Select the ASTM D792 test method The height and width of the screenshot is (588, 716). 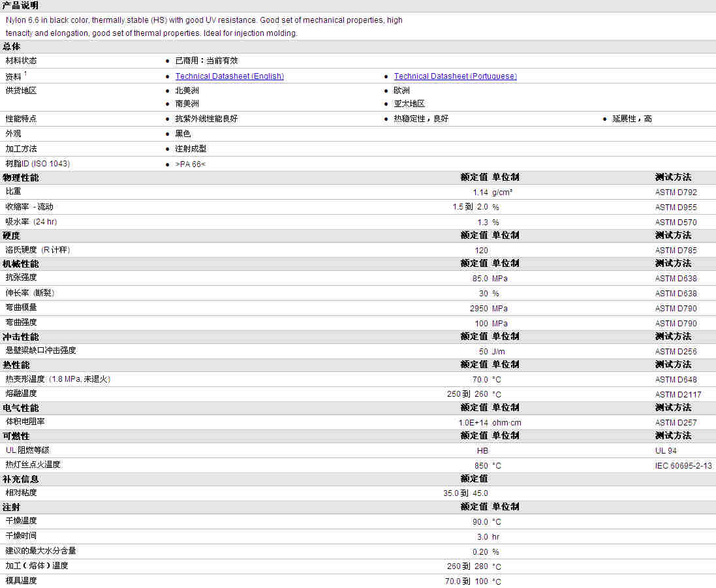(x=676, y=193)
